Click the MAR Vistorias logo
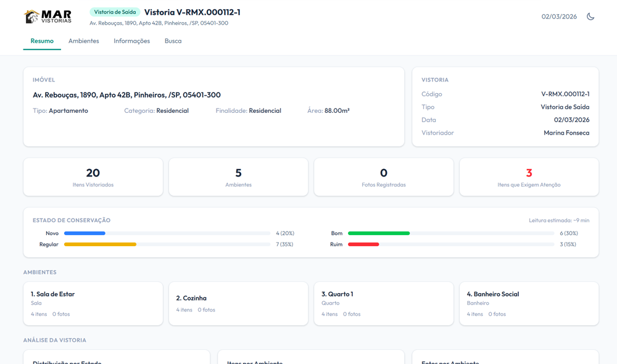This screenshot has width=617, height=364. 48,17
